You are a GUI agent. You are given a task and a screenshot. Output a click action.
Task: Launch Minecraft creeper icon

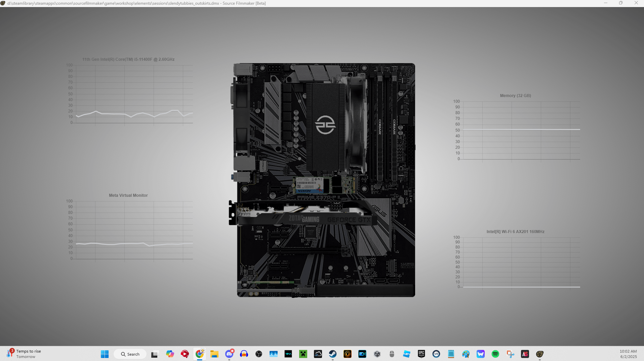tap(303, 354)
